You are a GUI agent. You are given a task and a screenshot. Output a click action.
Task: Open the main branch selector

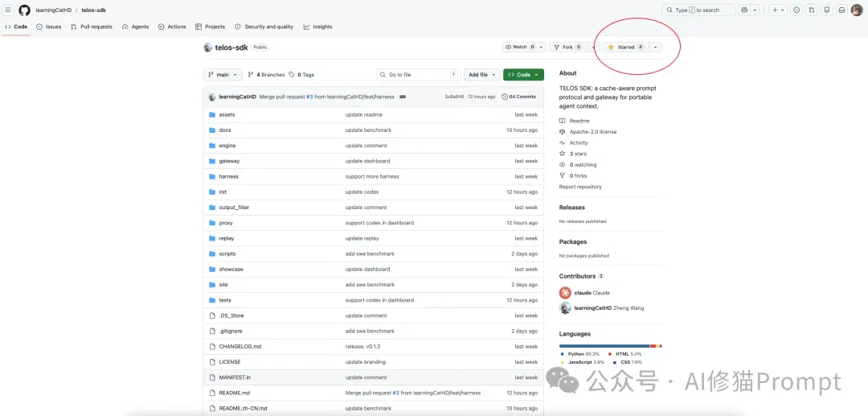[223, 75]
